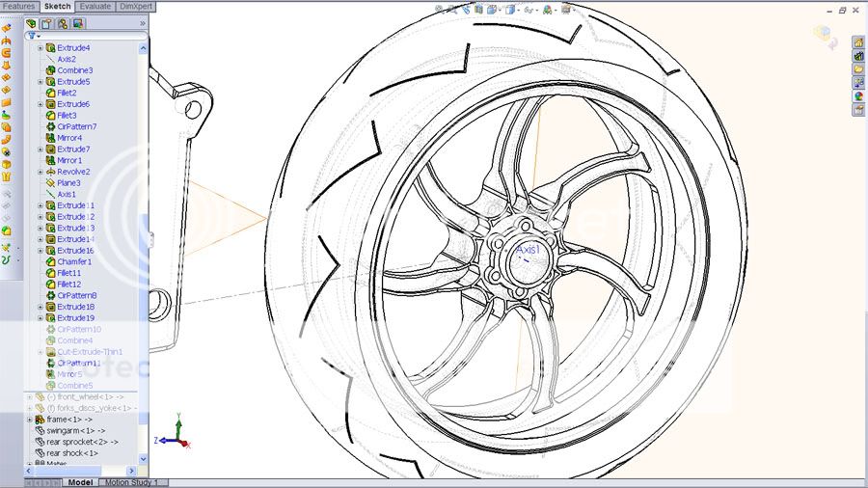
Task: Click the Revolved Boss feature toolbar icon
Action: pos(6,41)
